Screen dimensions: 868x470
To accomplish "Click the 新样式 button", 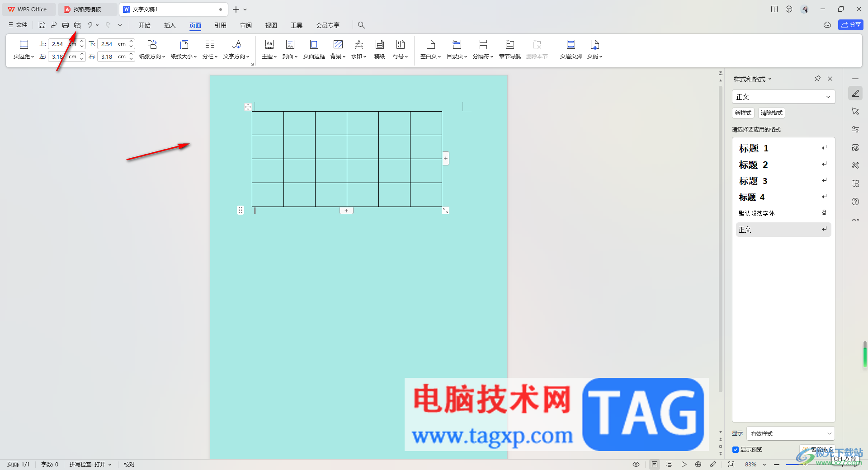I will click(743, 113).
